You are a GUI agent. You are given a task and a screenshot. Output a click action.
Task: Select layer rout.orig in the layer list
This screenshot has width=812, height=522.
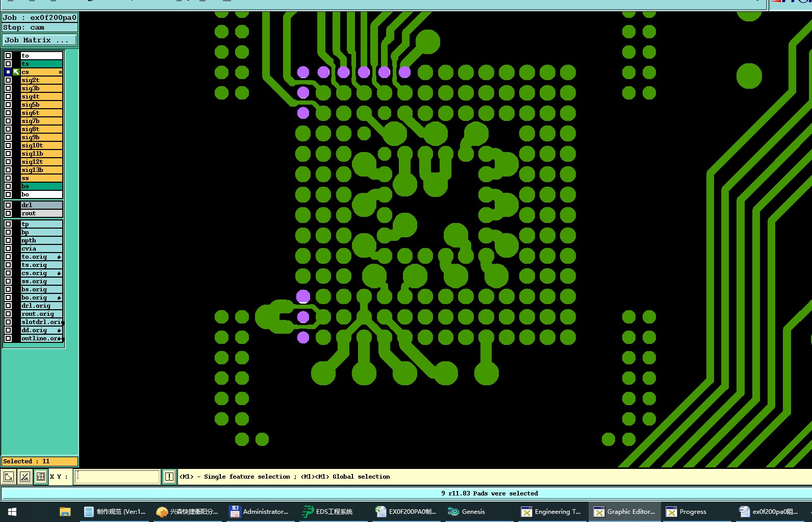click(41, 314)
